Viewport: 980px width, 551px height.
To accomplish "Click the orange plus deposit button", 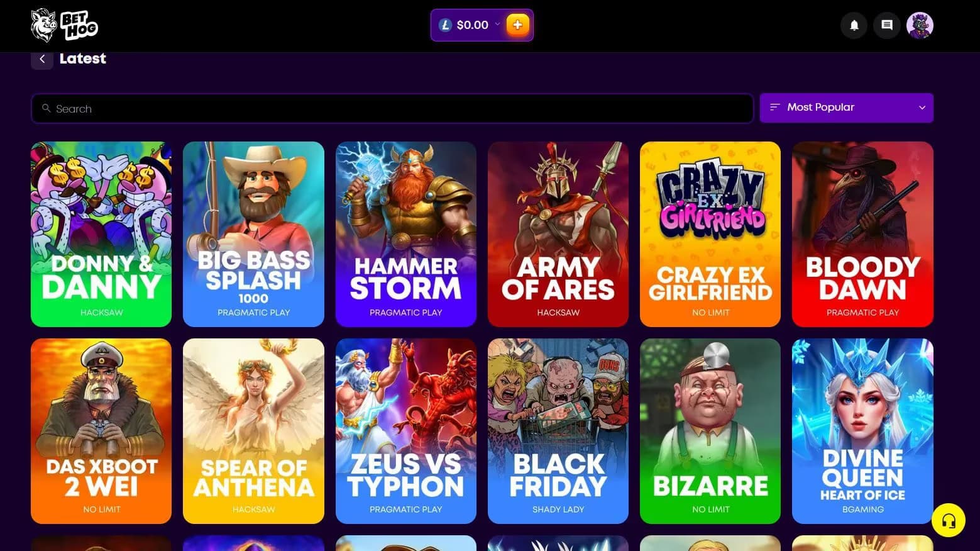I will coord(517,25).
